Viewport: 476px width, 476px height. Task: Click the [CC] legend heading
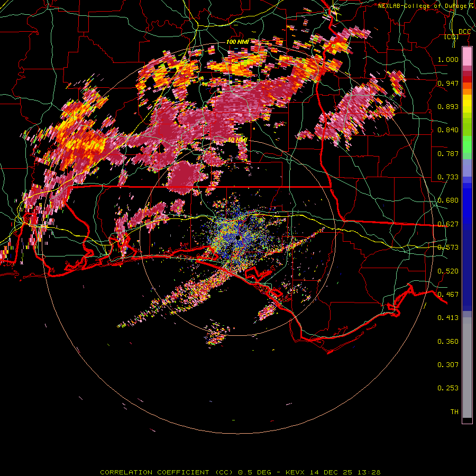452,36
